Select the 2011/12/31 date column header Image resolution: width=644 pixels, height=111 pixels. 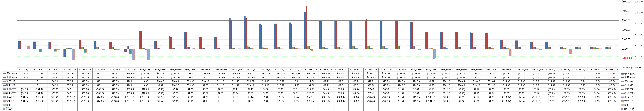pyautogui.click(x=70, y=70)
